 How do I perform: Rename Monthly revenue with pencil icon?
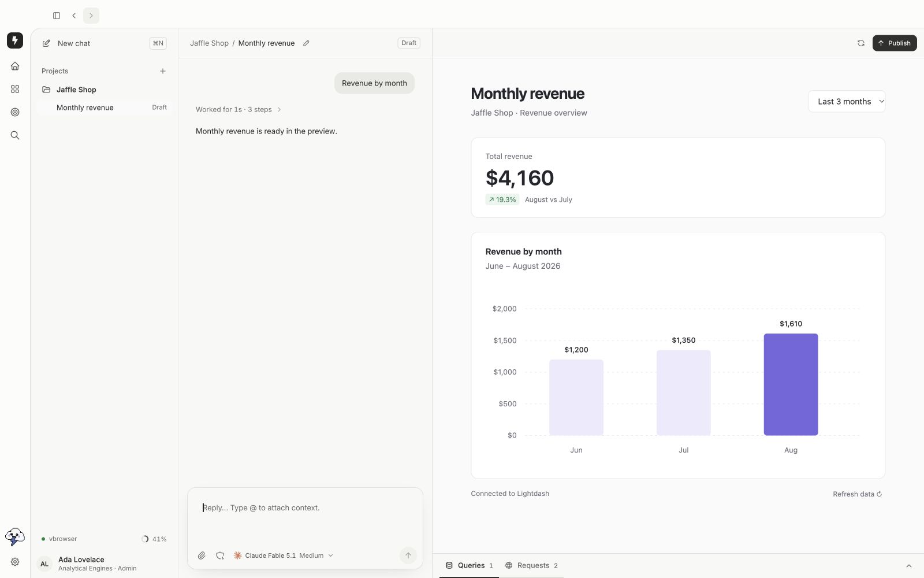tap(306, 43)
